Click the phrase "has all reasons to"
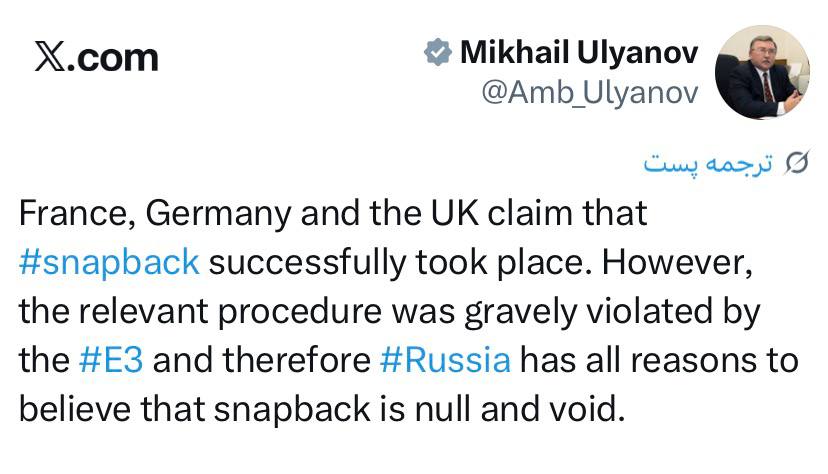Image resolution: width=828 pixels, height=474 pixels. click(658, 359)
